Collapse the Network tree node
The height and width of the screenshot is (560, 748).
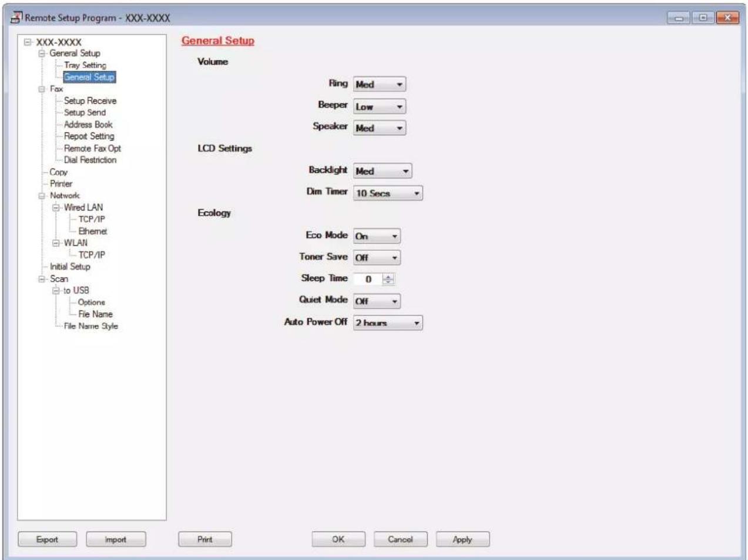click(x=42, y=196)
